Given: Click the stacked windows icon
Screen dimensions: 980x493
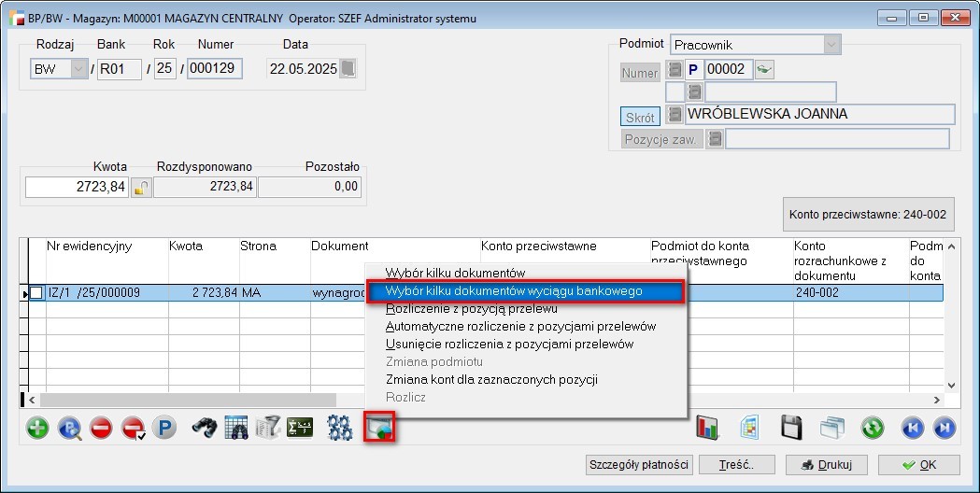Looking at the screenshot, I should point(832,428).
